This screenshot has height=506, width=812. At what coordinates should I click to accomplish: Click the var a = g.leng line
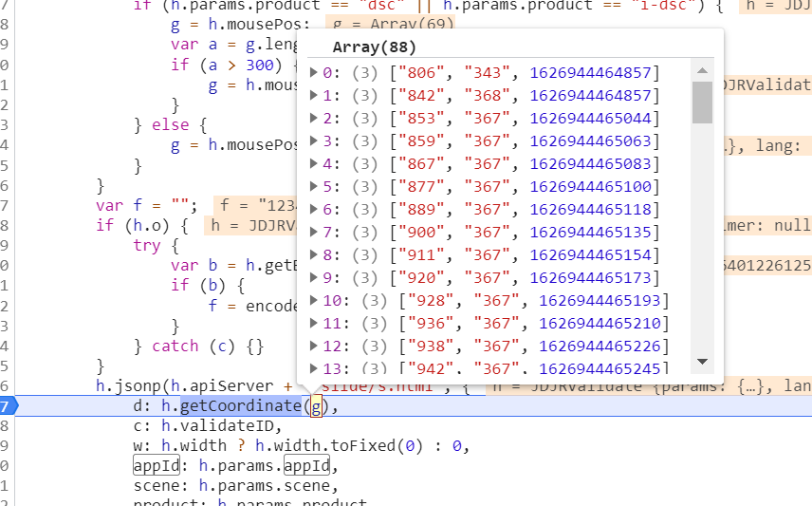point(234,45)
